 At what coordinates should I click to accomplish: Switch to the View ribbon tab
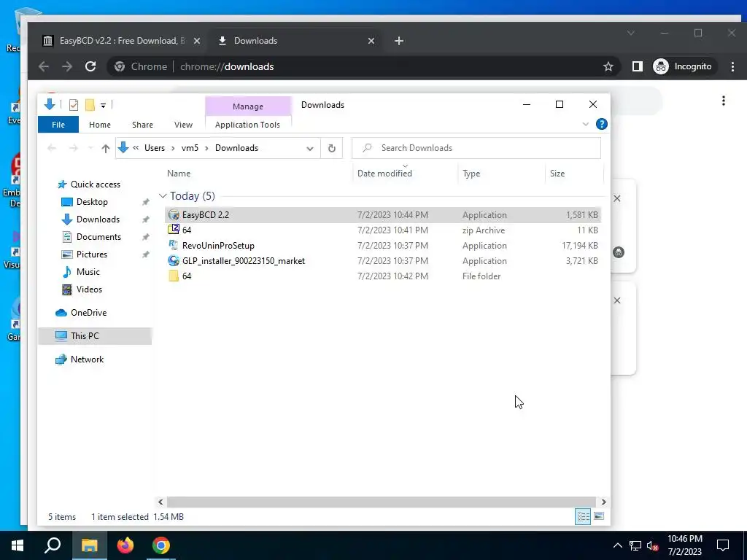click(183, 125)
